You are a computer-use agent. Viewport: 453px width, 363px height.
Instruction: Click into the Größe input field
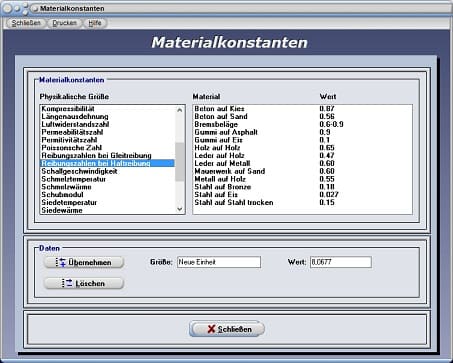point(219,262)
